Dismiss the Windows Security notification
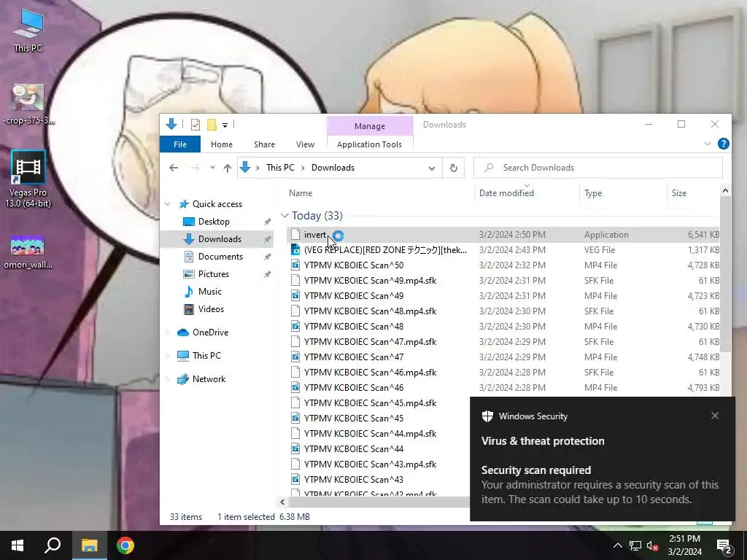This screenshot has height=560, width=747. pyautogui.click(x=715, y=416)
